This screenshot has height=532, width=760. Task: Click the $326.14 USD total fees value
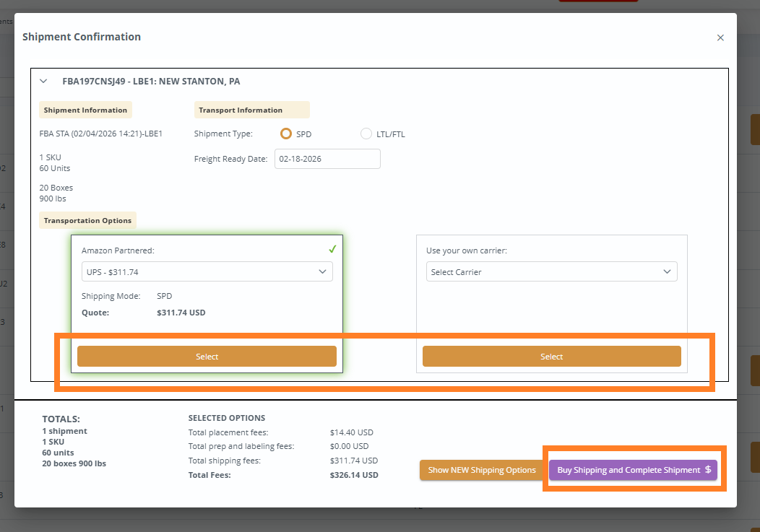click(354, 475)
